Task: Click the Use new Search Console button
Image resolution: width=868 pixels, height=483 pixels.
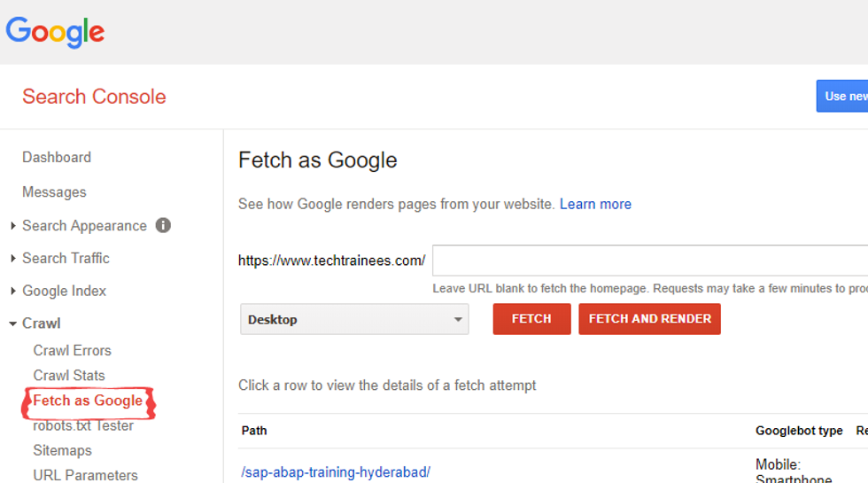Action: [x=842, y=97]
